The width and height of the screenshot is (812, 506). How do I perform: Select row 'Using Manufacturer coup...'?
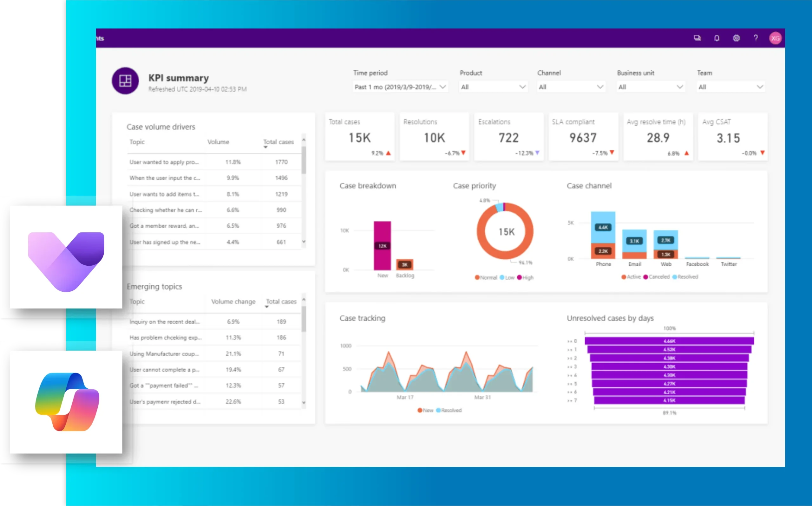coord(214,354)
